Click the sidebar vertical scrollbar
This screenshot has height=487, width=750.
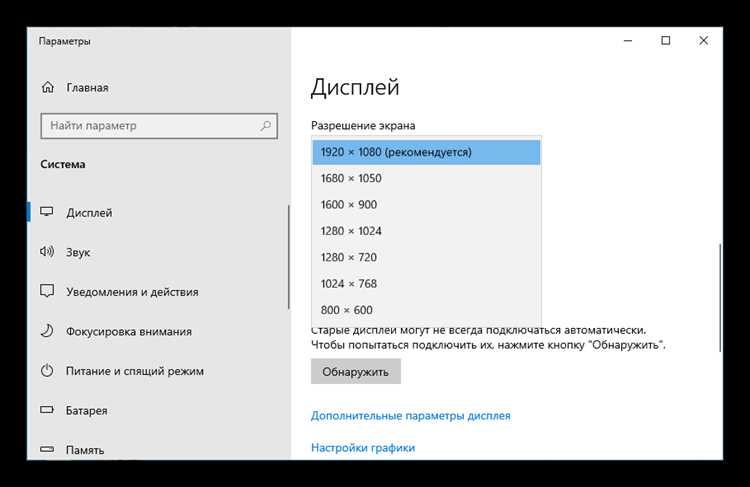(x=288, y=257)
